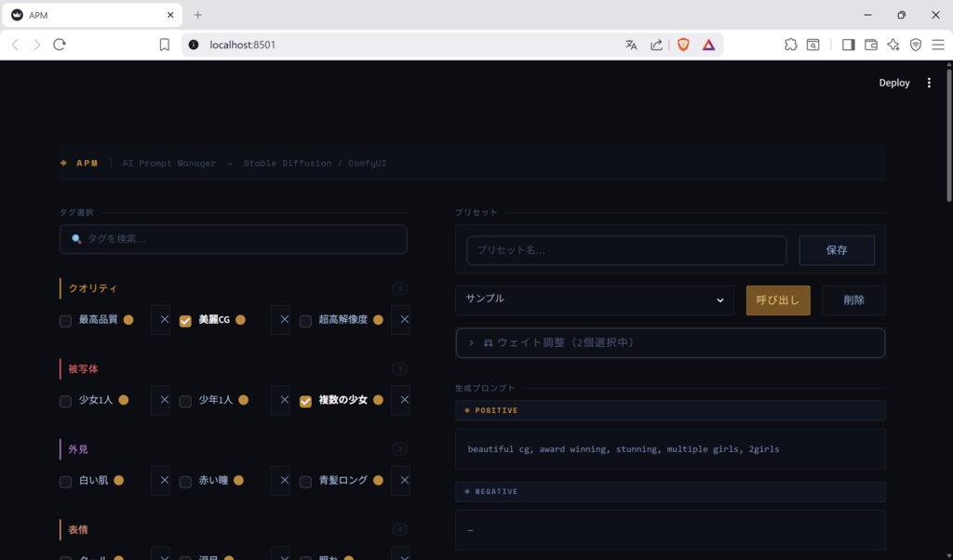
Task: Go forward using the browser arrow
Action: point(37,45)
